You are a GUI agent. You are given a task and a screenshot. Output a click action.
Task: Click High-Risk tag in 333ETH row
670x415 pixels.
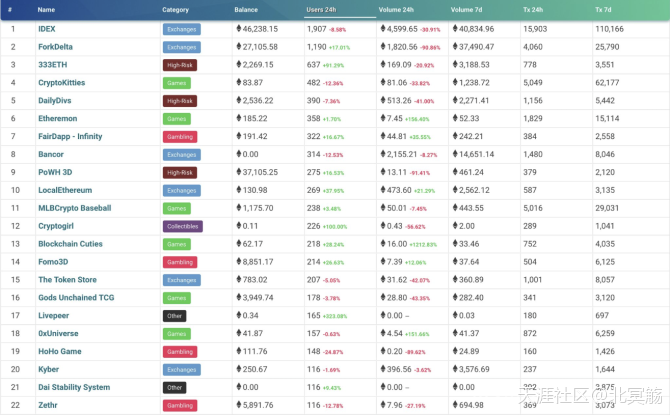(180, 65)
